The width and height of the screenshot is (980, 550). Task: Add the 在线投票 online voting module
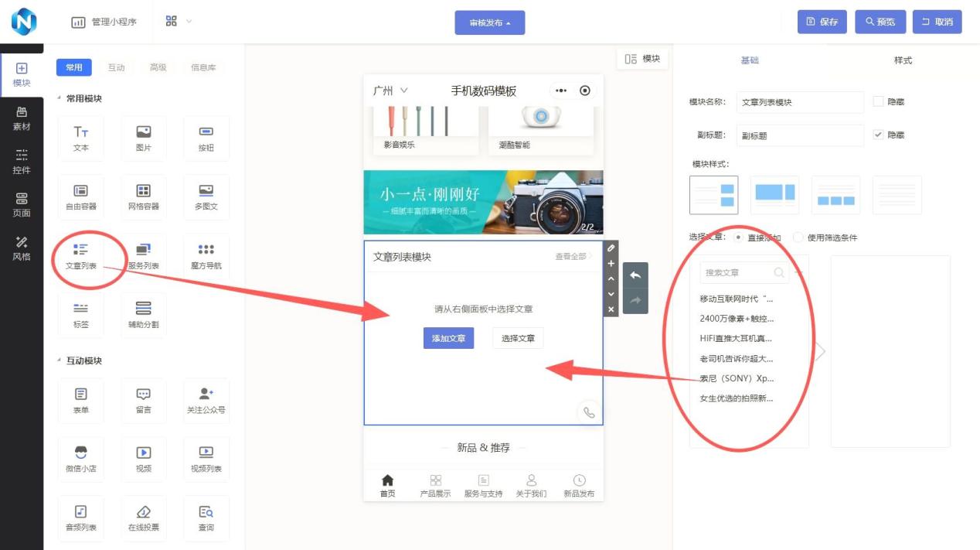[x=144, y=518]
